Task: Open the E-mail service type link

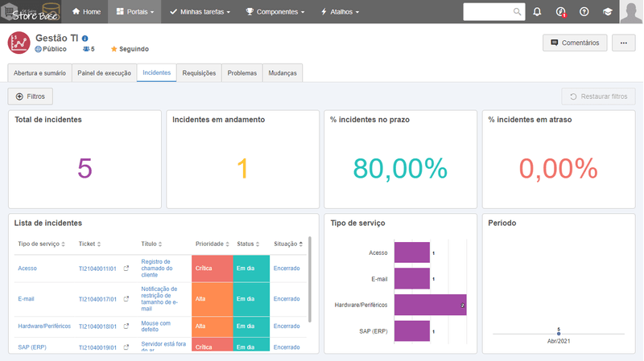Action: (x=26, y=298)
